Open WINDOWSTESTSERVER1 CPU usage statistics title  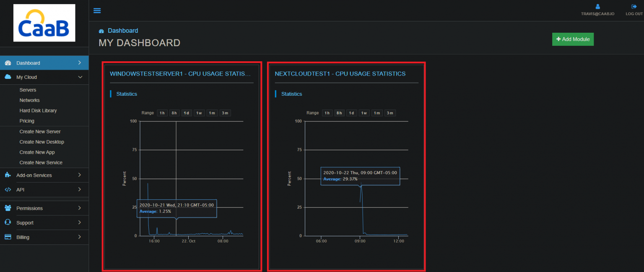(x=180, y=73)
